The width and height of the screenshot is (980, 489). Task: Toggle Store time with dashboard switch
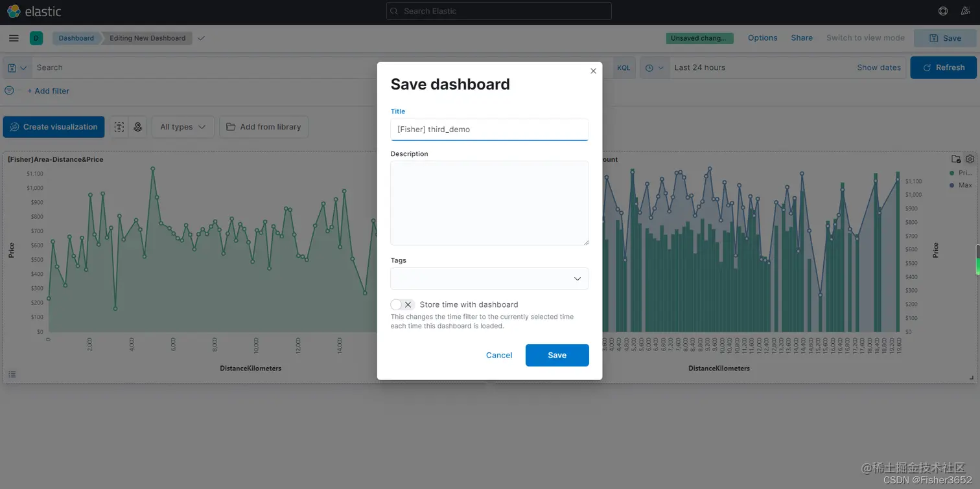click(x=402, y=304)
